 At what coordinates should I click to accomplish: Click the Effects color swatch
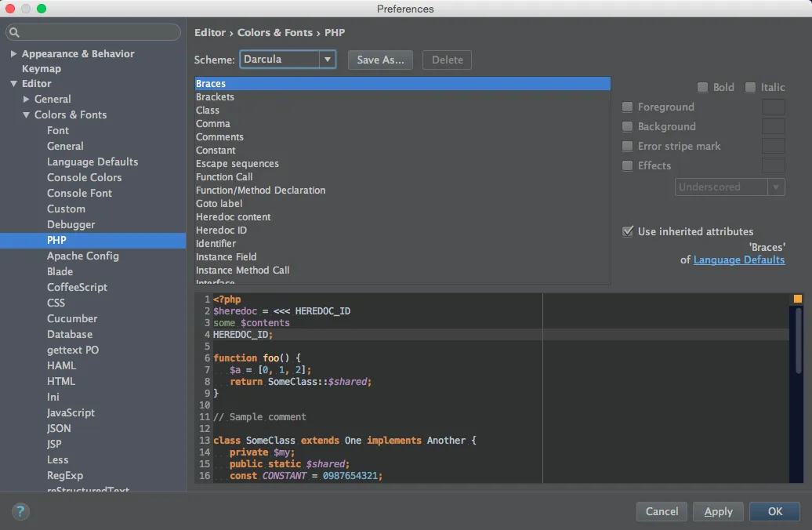pyautogui.click(x=773, y=165)
